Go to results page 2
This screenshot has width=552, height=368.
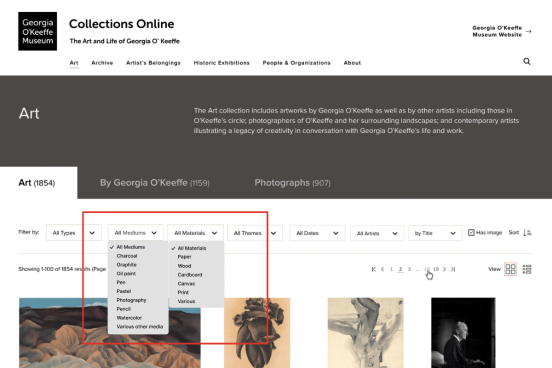(400, 269)
